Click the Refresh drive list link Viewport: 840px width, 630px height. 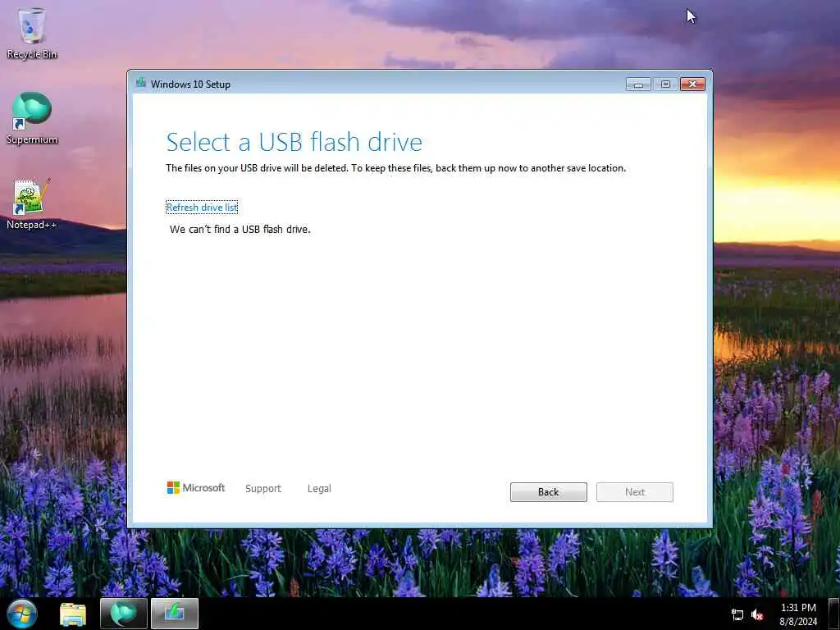(202, 208)
